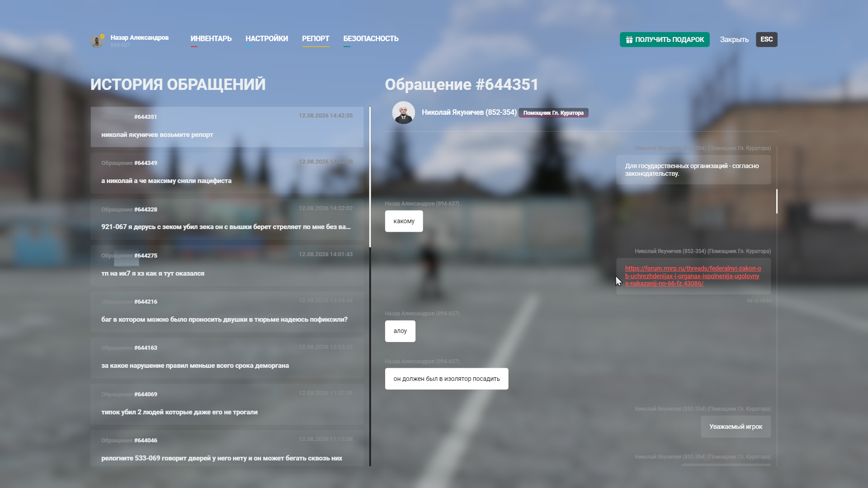Click the gift icon in the green button
868x488 pixels.
[x=629, y=40]
